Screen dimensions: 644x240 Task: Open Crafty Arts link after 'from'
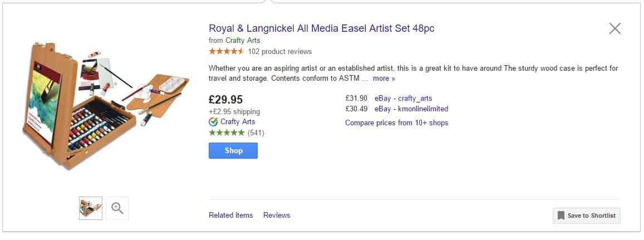pyautogui.click(x=243, y=41)
